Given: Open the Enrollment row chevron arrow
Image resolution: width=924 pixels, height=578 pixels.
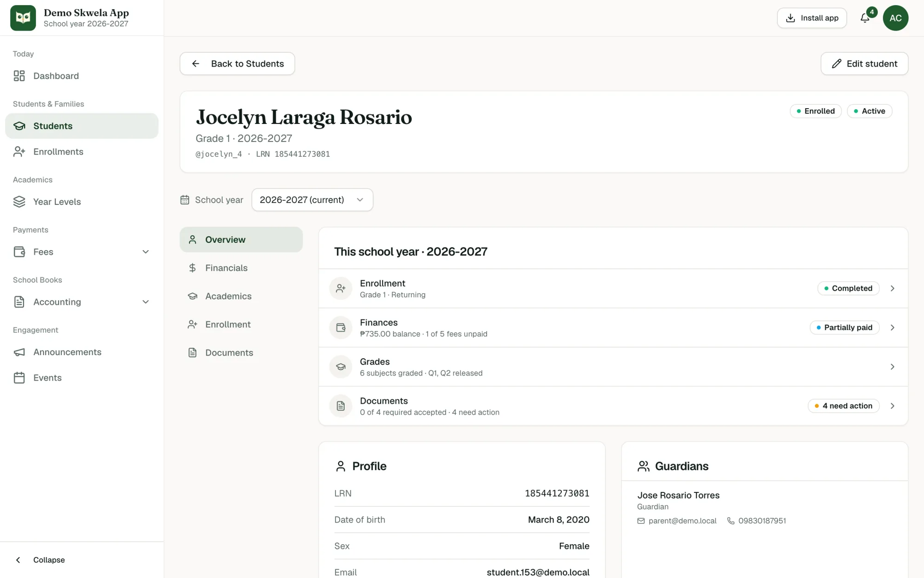Looking at the screenshot, I should point(893,289).
